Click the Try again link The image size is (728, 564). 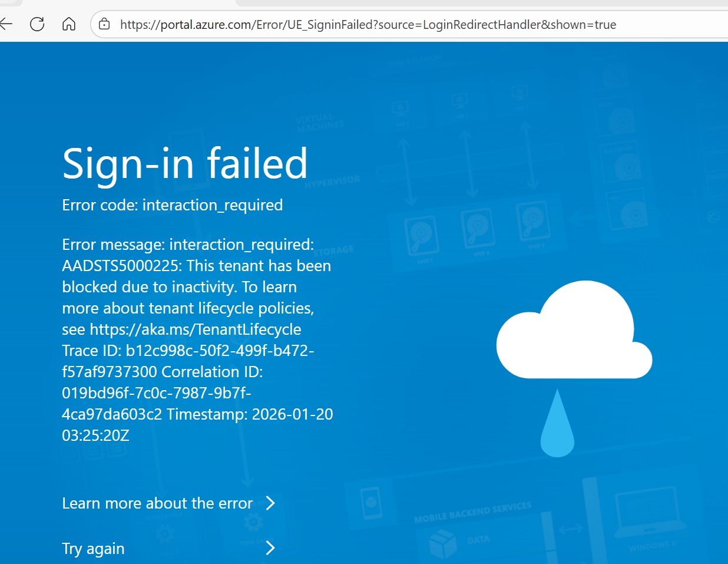click(x=93, y=549)
